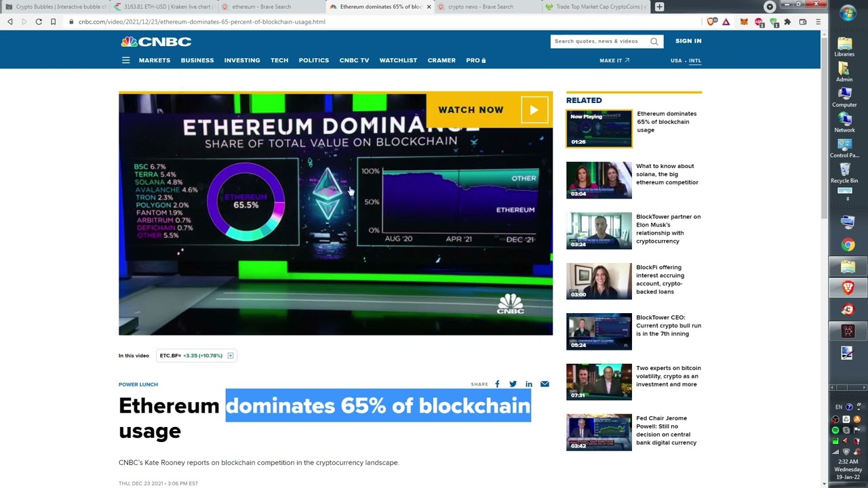868x488 pixels.
Task: Add ETC.BF to watchlist plus icon
Action: [231, 356]
